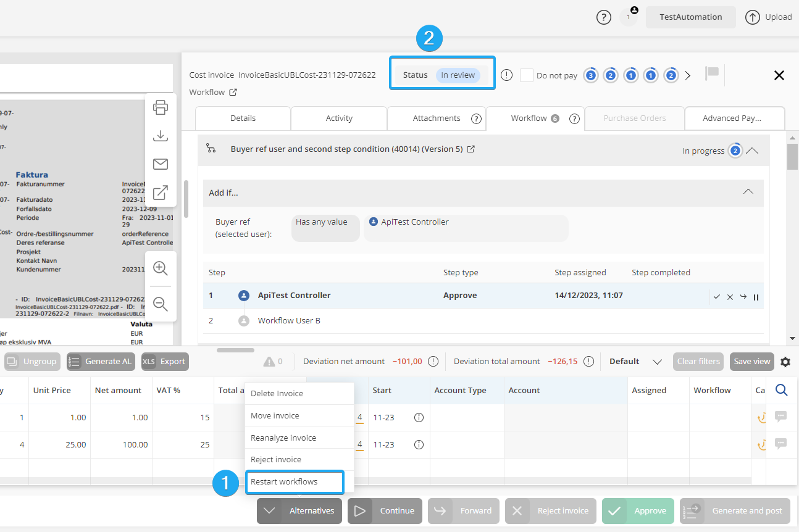Image resolution: width=799 pixels, height=532 pixels.
Task: Zoom in on the invoice preview
Action: pyautogui.click(x=161, y=268)
